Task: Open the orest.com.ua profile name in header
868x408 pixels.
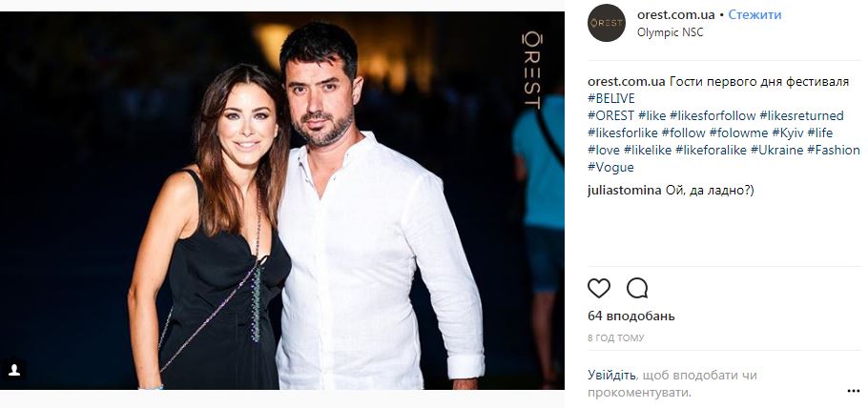Action: tap(676, 15)
